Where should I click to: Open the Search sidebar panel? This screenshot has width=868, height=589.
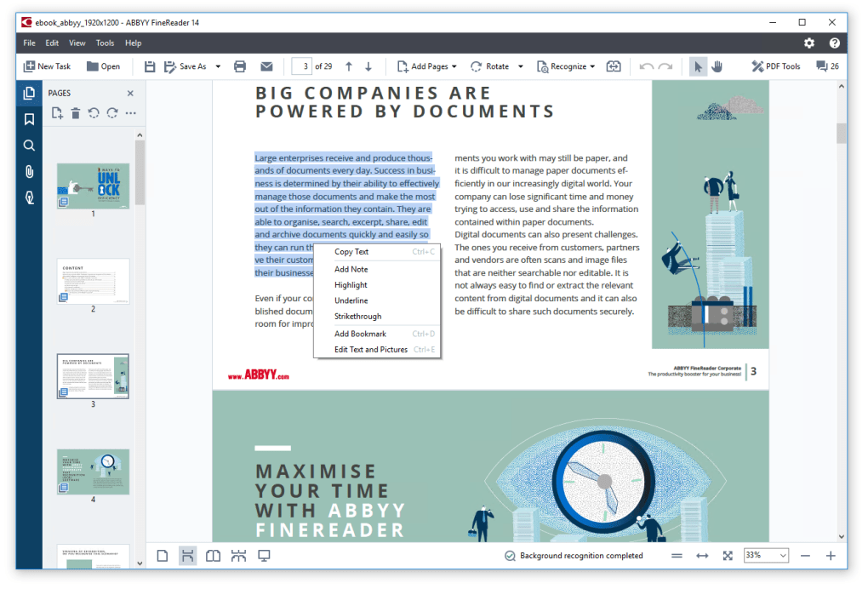[x=29, y=145]
